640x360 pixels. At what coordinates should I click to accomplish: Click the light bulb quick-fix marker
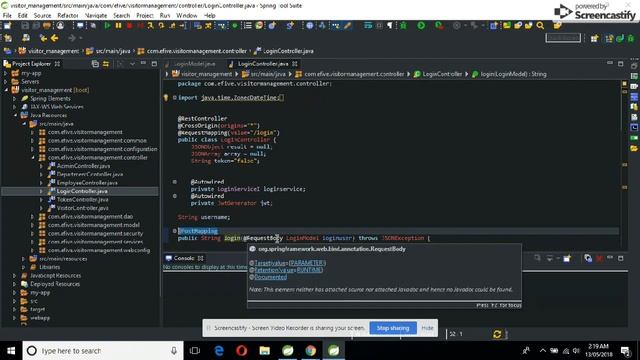click(166, 98)
